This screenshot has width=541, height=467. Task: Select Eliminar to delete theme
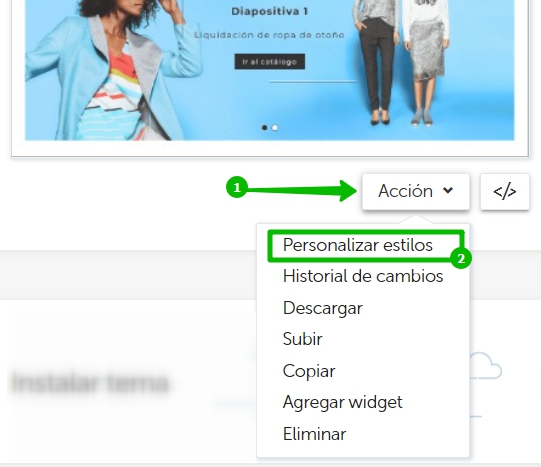(314, 434)
